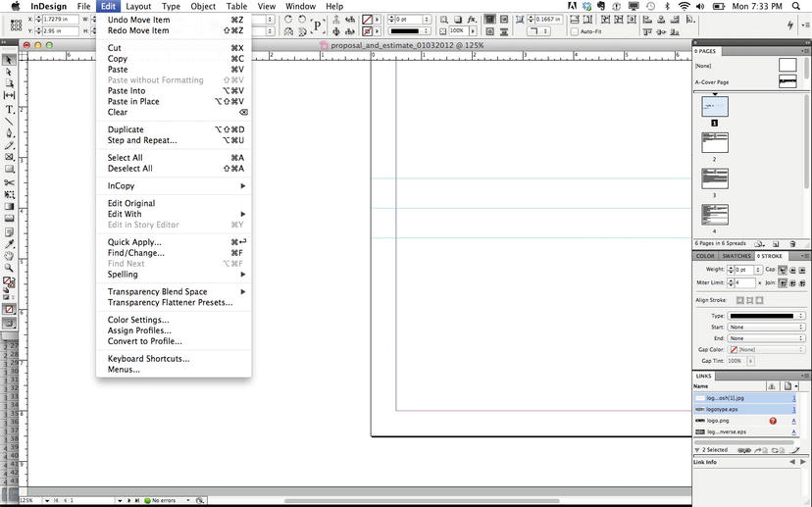This screenshot has width=812, height=507.
Task: Open the stroke Start dropdown
Action: click(x=767, y=328)
